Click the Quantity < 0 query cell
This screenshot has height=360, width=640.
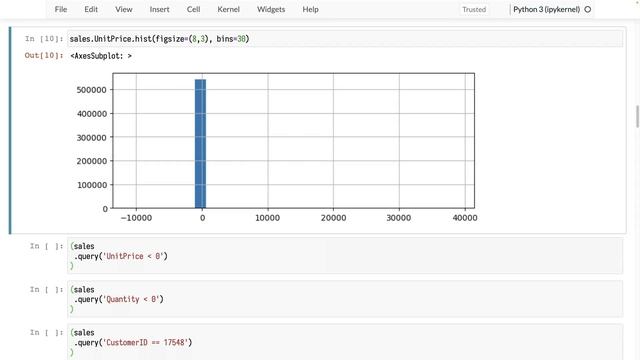tap(345, 299)
